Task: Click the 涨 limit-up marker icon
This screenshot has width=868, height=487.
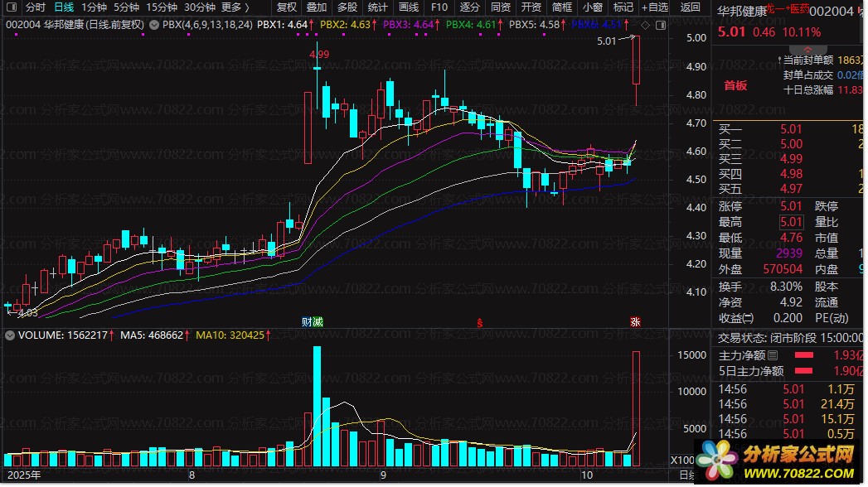Action: coord(635,321)
